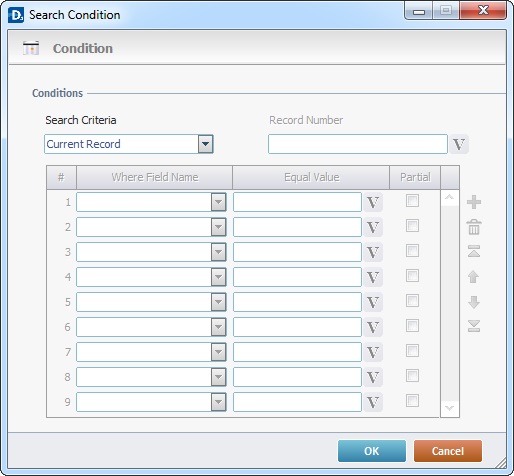Viewport: 514px width, 476px height.
Task: Enable the Partial checkbox in row 9
Action: [412, 401]
